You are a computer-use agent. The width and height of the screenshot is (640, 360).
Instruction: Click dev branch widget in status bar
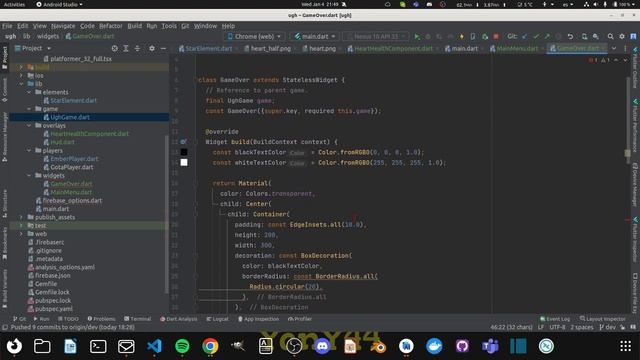[x=607, y=327]
